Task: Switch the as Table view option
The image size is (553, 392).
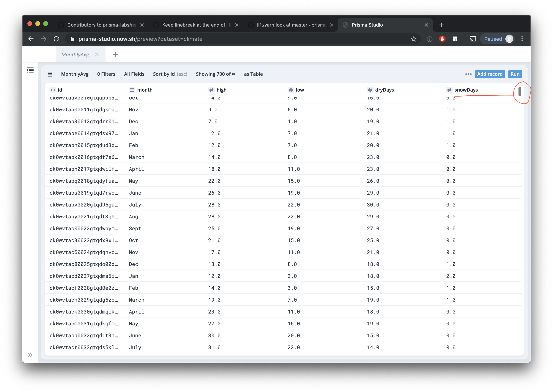Action: click(x=253, y=74)
